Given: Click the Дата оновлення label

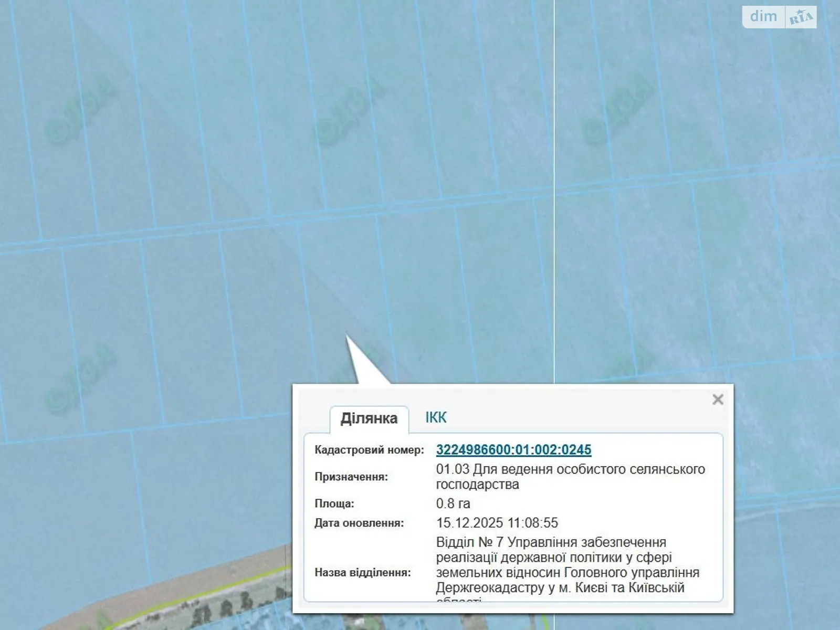Looking at the screenshot, I should pos(359,523).
